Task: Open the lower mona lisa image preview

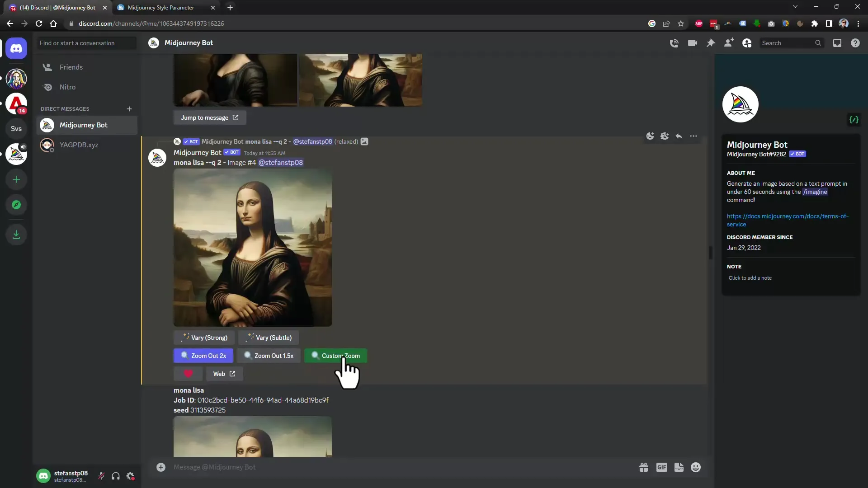Action: click(253, 436)
